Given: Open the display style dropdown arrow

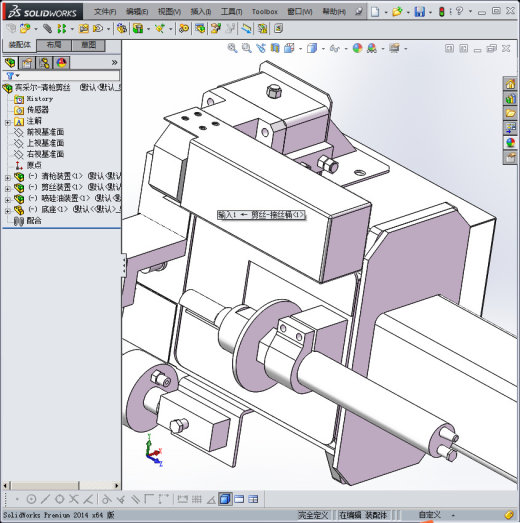Looking at the screenshot, I should tap(323, 49).
